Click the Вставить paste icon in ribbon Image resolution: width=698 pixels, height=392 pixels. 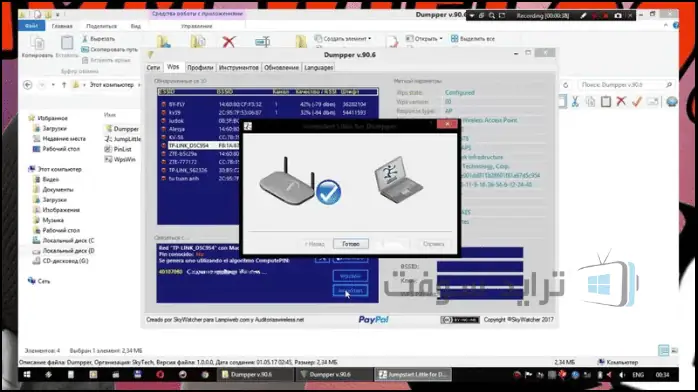(x=67, y=43)
